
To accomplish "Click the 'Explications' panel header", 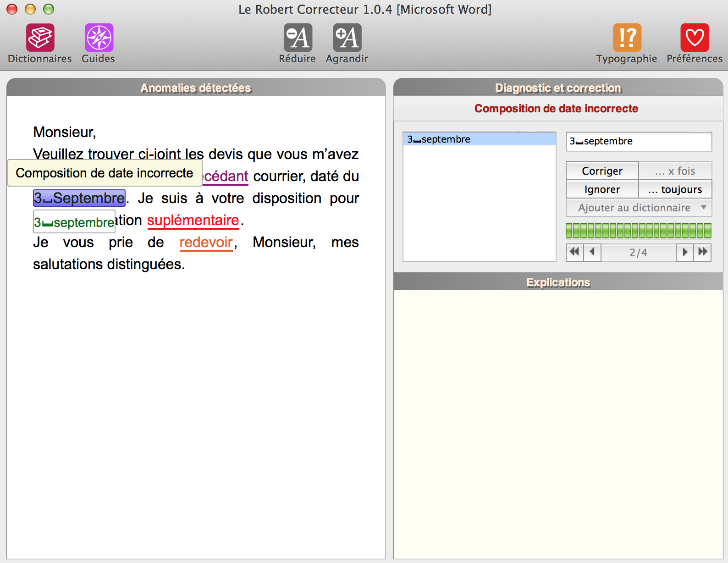I will [x=558, y=282].
